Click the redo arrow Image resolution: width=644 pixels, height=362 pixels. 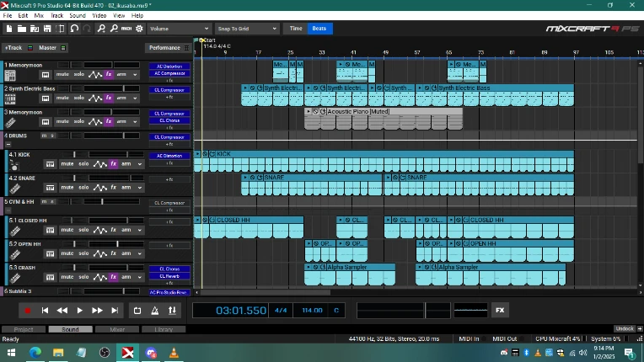click(x=87, y=29)
